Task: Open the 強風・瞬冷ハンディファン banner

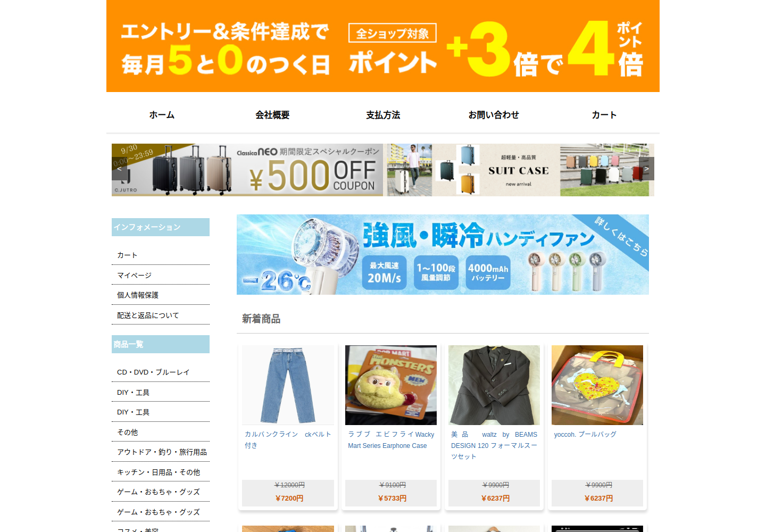Action: coord(443,254)
